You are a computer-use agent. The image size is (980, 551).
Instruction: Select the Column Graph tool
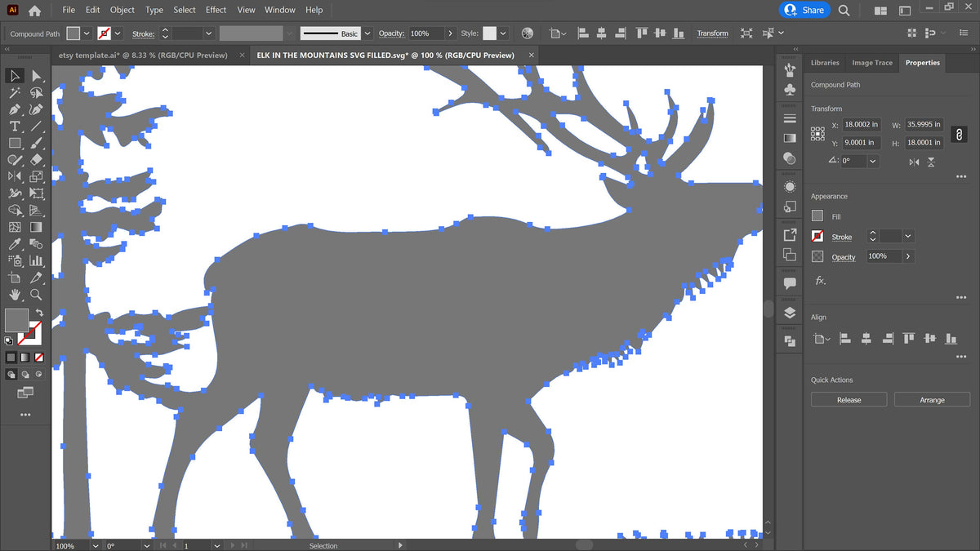click(x=36, y=261)
